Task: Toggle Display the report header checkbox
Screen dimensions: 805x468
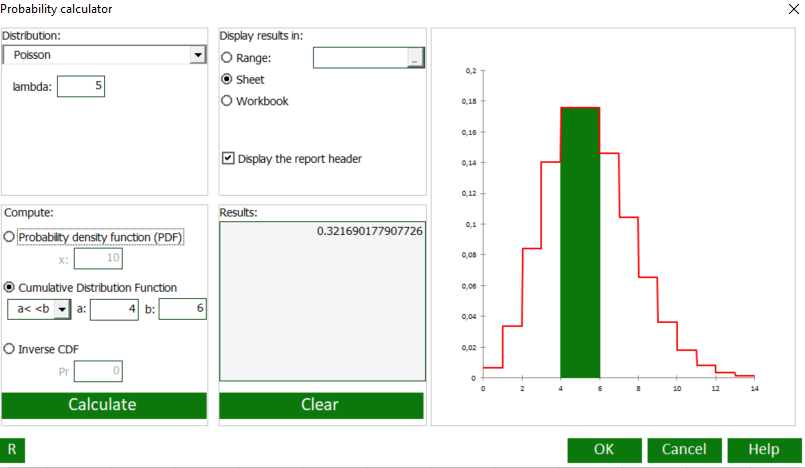Action: coord(228,158)
